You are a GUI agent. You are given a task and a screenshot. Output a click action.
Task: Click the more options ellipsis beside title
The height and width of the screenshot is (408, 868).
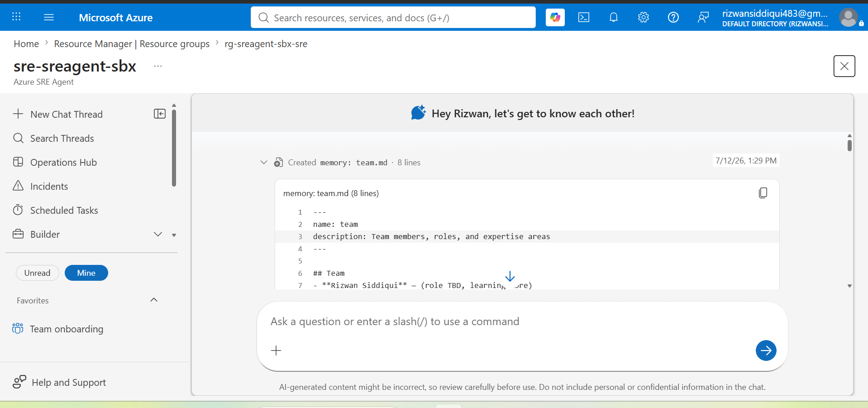pyautogui.click(x=157, y=66)
